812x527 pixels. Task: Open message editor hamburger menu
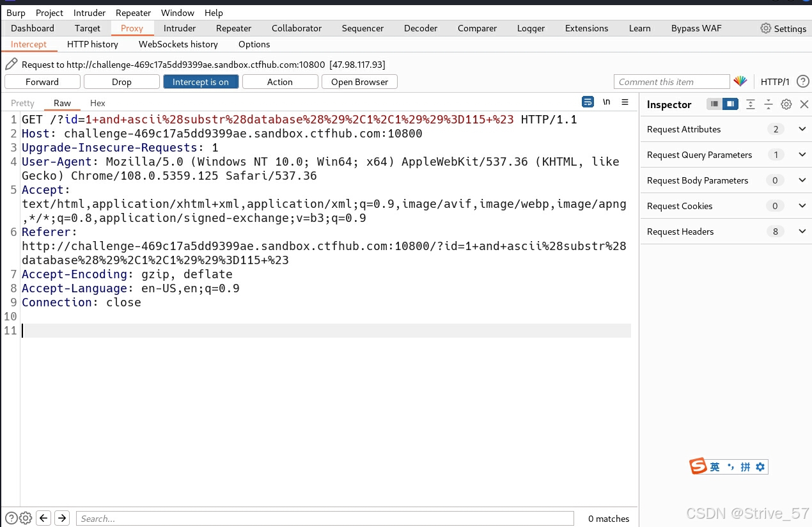point(625,102)
